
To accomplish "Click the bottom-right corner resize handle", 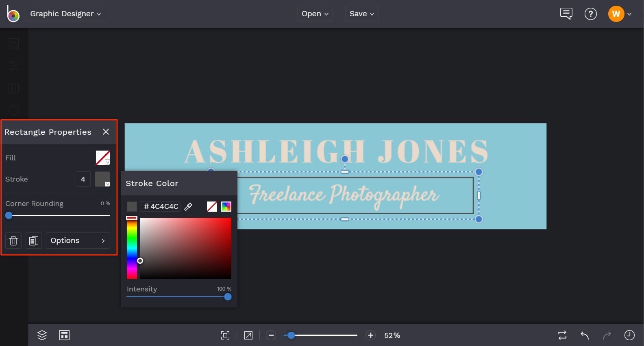I will click(479, 219).
